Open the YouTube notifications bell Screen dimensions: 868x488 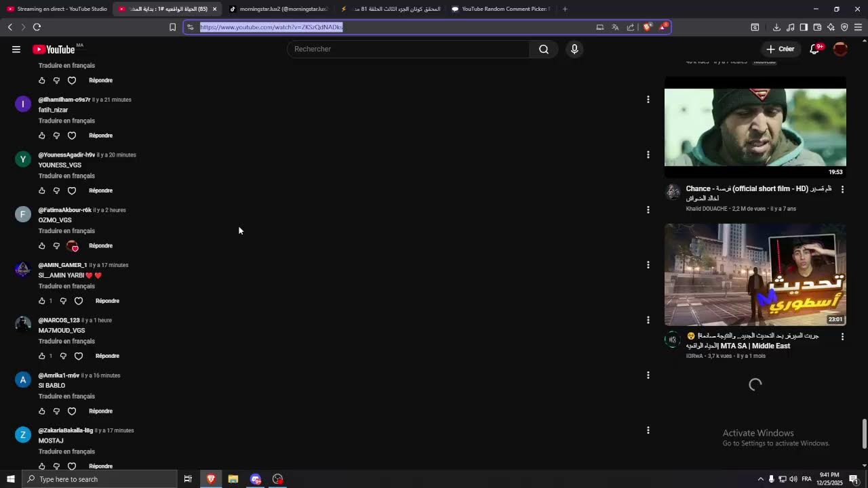click(814, 49)
